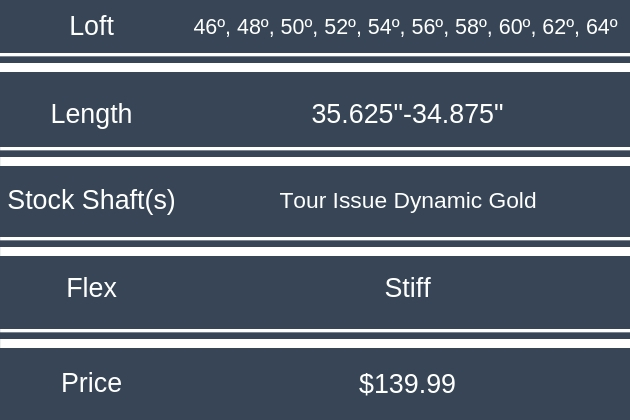Image resolution: width=630 pixels, height=420 pixels.
Task: Choose the 64º loft value
Action: (601, 28)
